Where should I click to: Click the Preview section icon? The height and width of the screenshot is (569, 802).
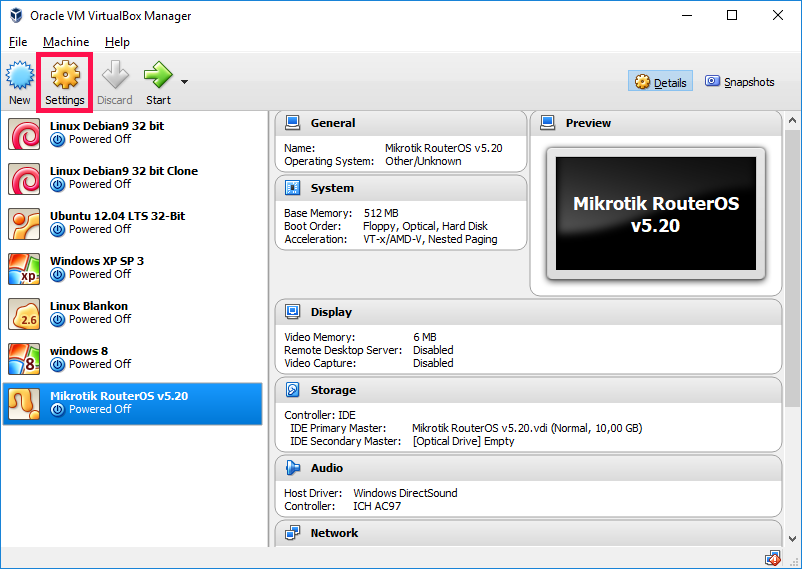tap(548, 123)
